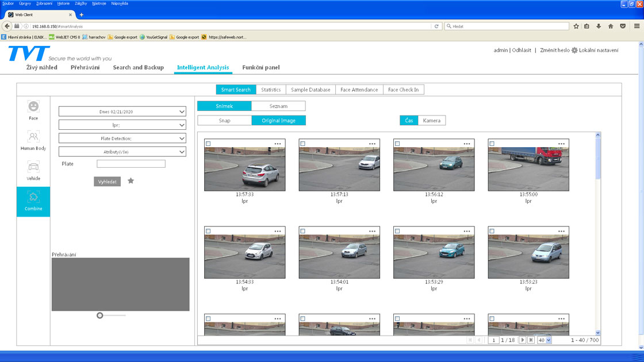The width and height of the screenshot is (644, 362).
Task: Open the three-dot menu on the 13:57:33 snapshot
Action: [x=278, y=144]
